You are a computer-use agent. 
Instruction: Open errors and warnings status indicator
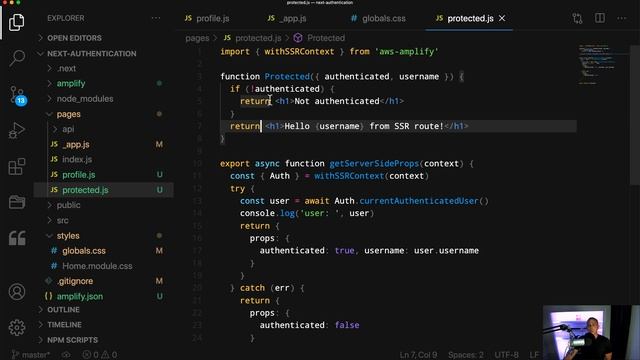pos(100,355)
